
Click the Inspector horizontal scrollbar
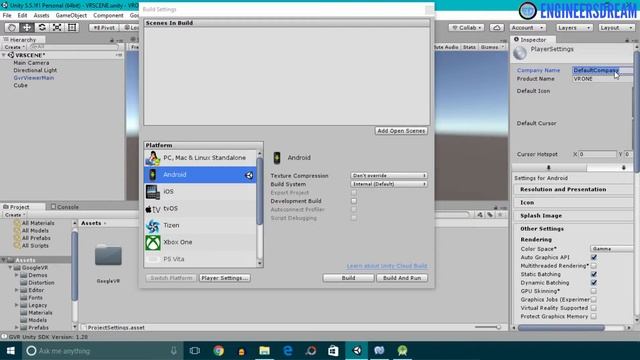click(x=561, y=328)
